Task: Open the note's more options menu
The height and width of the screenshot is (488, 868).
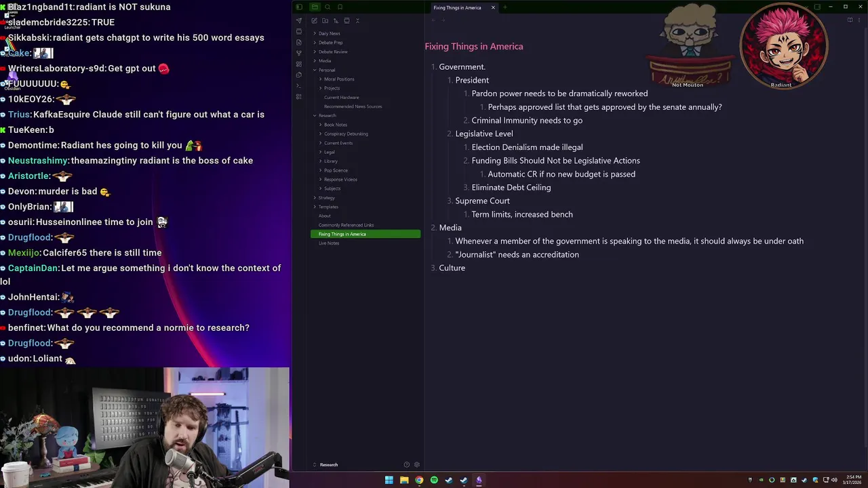Action: click(x=859, y=20)
